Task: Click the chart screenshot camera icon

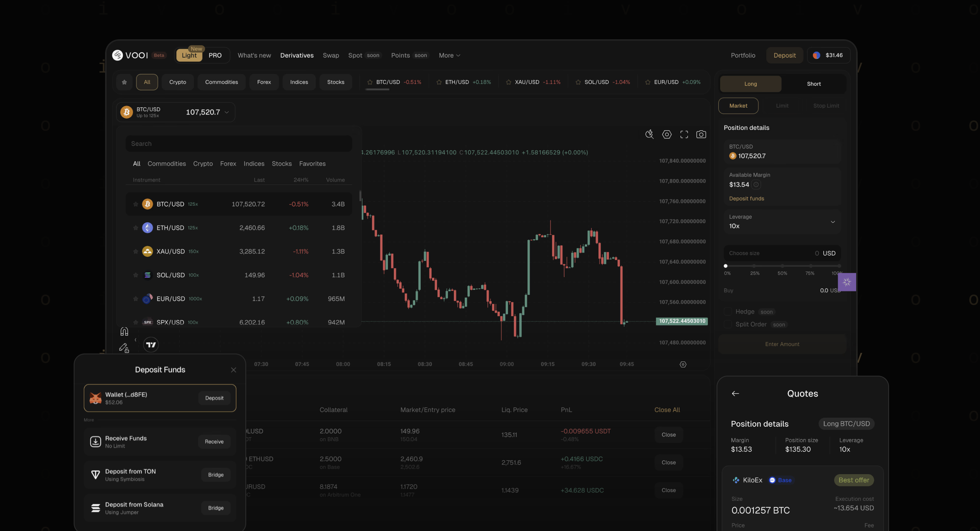Action: click(701, 135)
